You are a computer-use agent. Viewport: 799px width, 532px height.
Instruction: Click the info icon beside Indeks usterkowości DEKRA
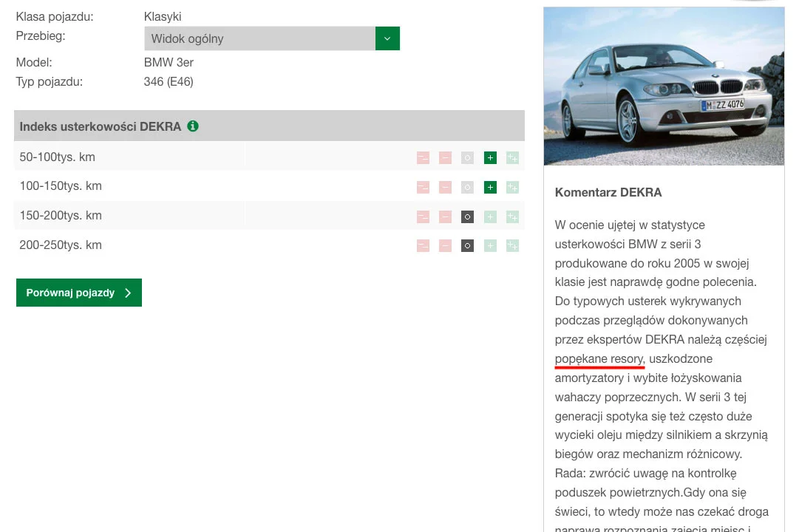click(193, 126)
